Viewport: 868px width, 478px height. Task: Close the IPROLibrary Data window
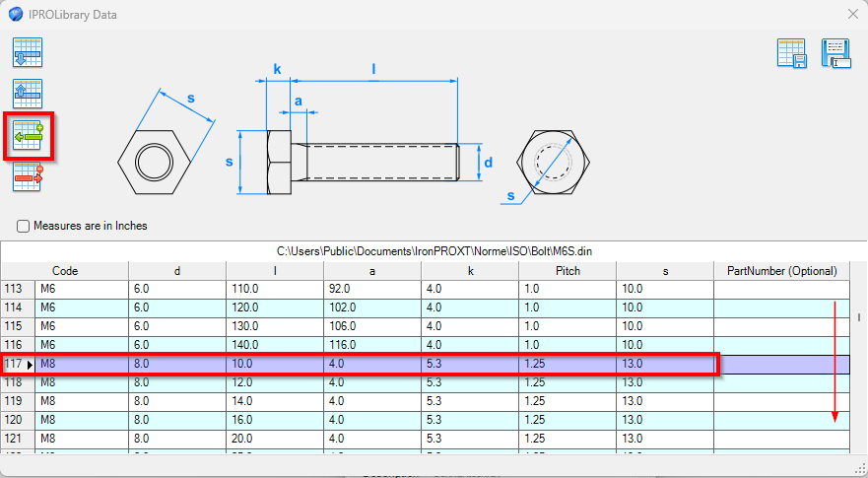pos(853,15)
